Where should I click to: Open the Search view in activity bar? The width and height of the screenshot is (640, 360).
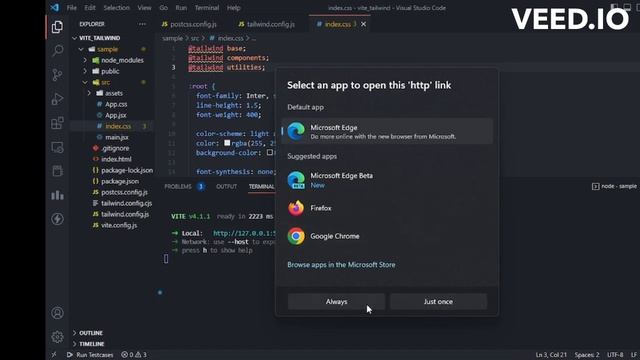(57, 51)
